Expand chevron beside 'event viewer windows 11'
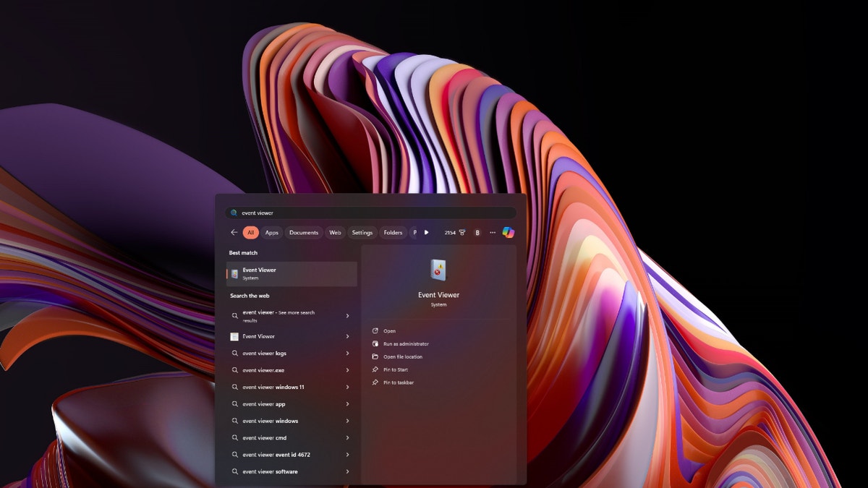The width and height of the screenshot is (868, 488). pos(348,387)
